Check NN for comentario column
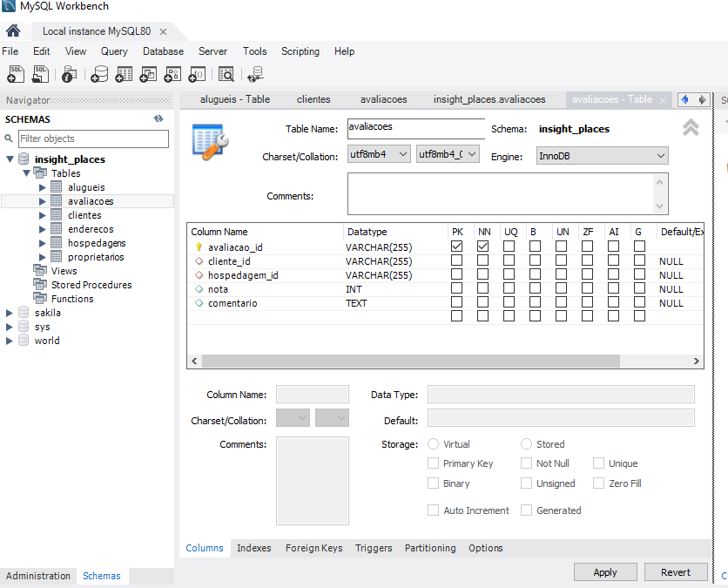The height and width of the screenshot is (588, 728). [482, 302]
